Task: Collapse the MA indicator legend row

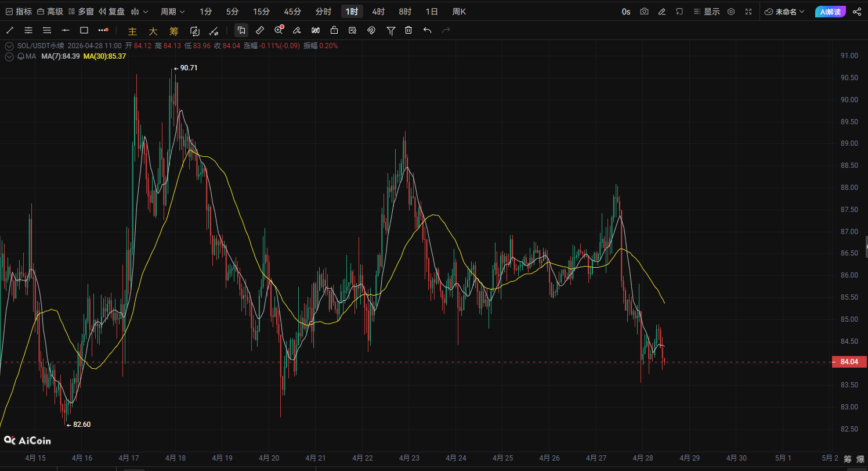Action: pos(9,56)
